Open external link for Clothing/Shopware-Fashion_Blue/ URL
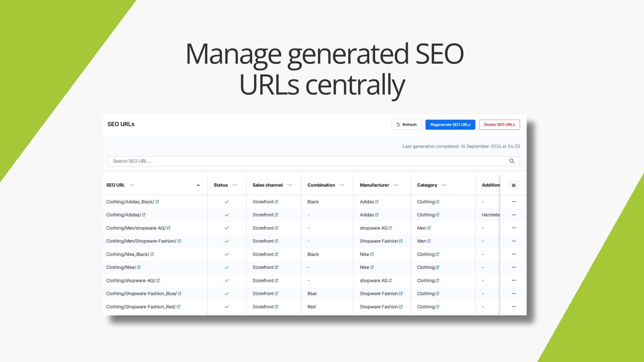 pyautogui.click(x=179, y=294)
